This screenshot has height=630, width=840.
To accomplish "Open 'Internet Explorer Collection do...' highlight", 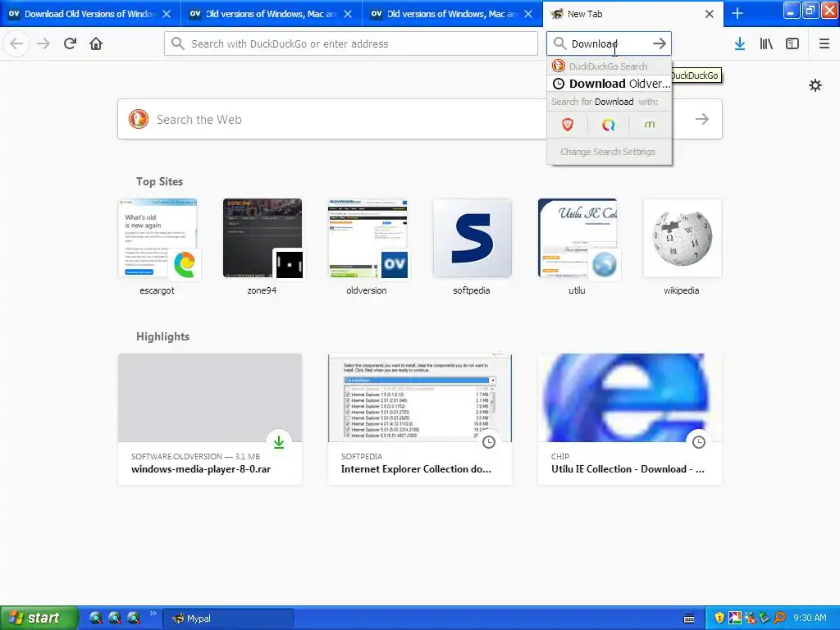I will pyautogui.click(x=420, y=419).
